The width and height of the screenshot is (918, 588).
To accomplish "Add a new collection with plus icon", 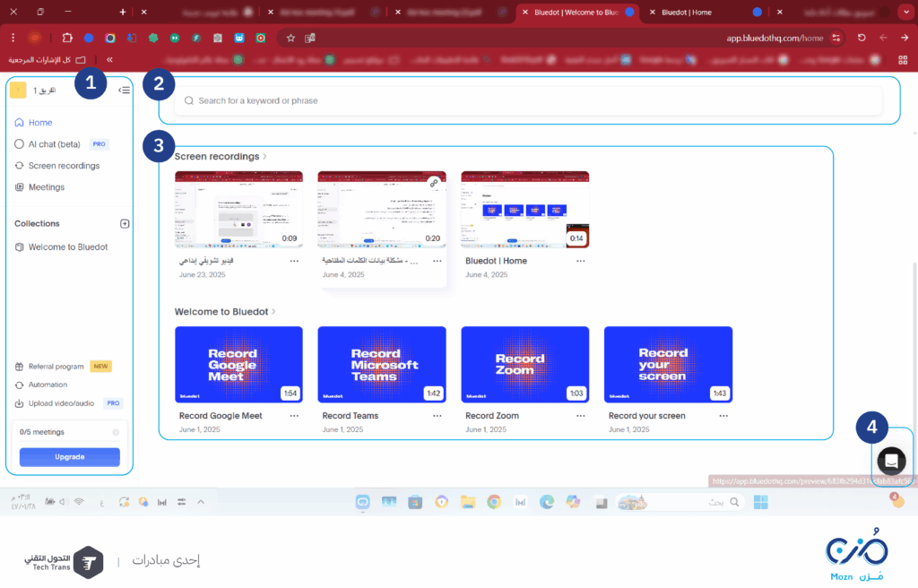I will [125, 224].
